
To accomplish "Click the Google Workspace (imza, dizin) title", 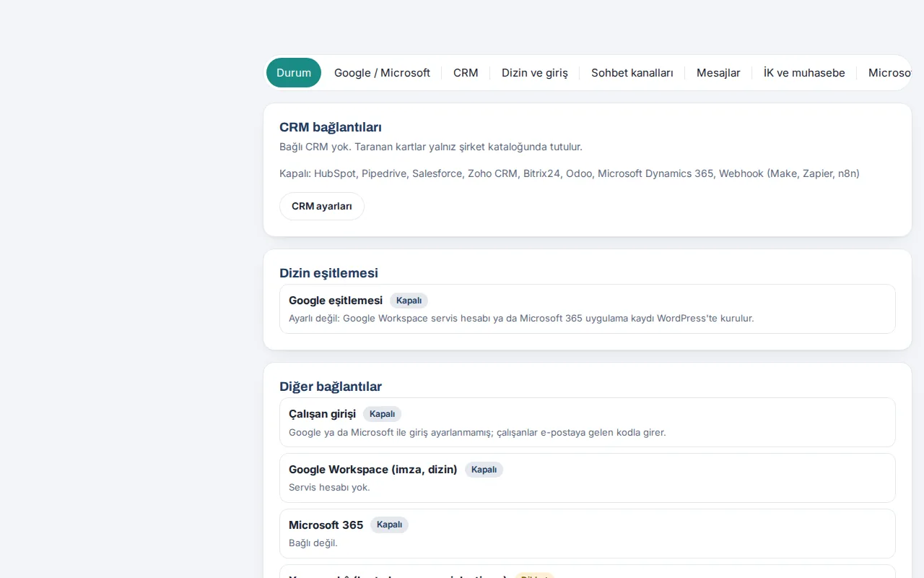I will tap(373, 470).
